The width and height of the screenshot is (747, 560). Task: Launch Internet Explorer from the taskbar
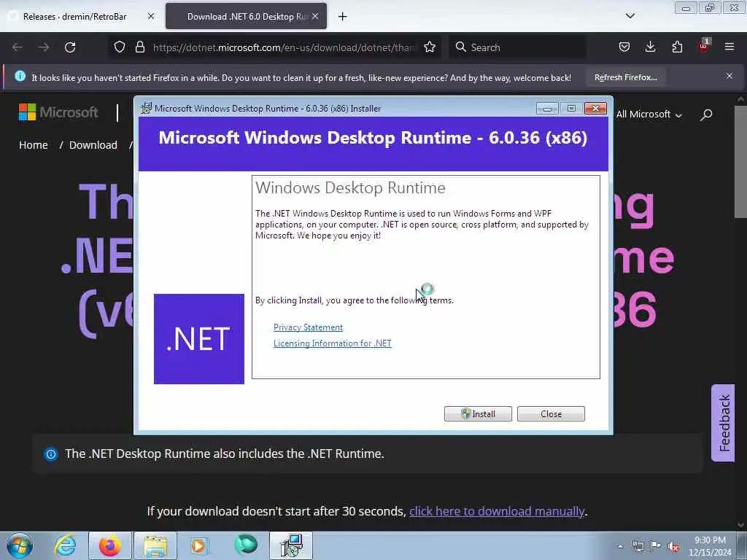pos(65,545)
